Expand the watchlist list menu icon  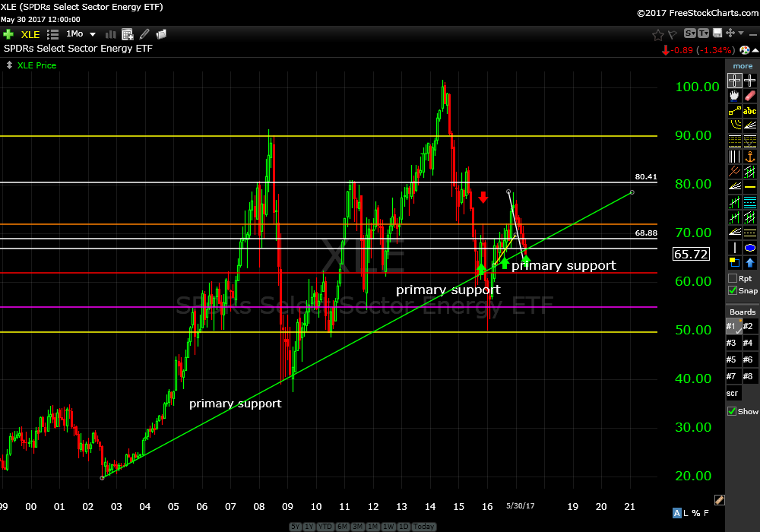[x=52, y=34]
